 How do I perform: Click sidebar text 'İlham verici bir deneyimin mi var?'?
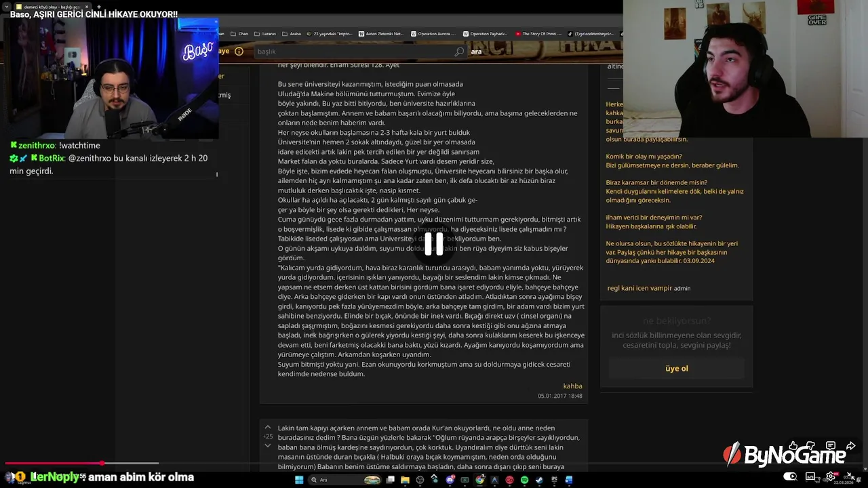click(654, 218)
